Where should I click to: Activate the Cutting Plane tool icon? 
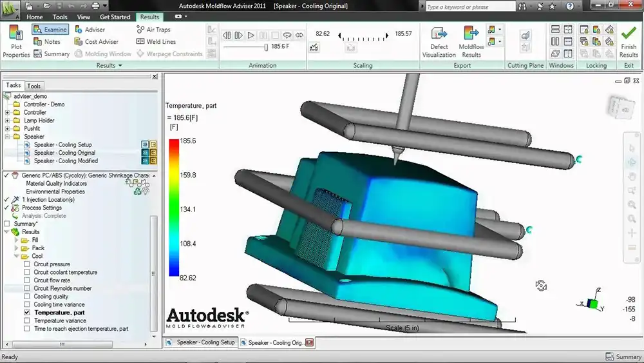pyautogui.click(x=526, y=35)
